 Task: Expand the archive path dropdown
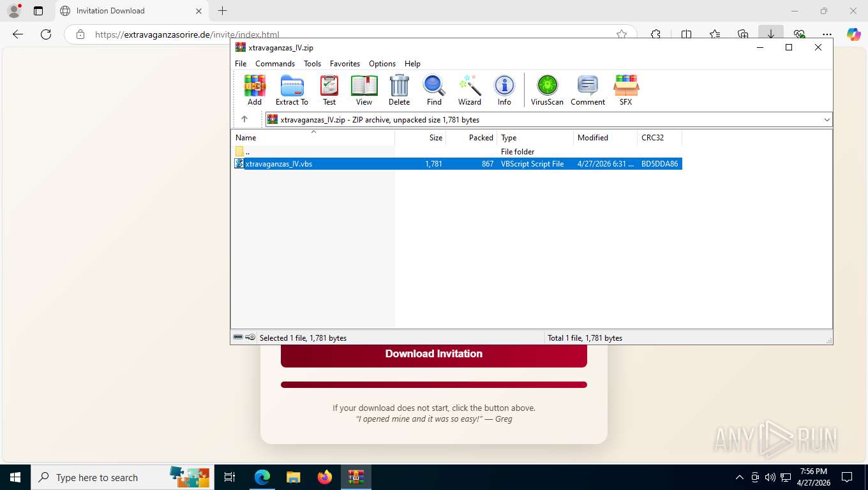pos(827,119)
